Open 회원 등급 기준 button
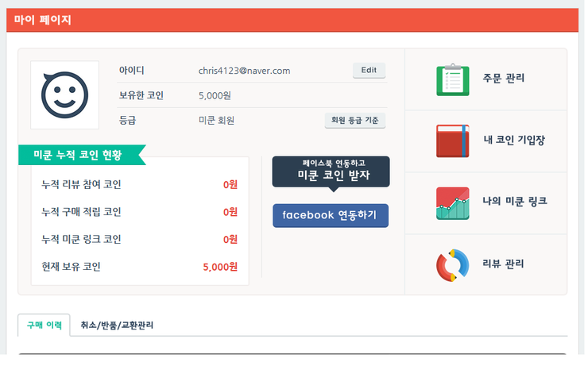The width and height of the screenshot is (588, 370). tap(354, 121)
